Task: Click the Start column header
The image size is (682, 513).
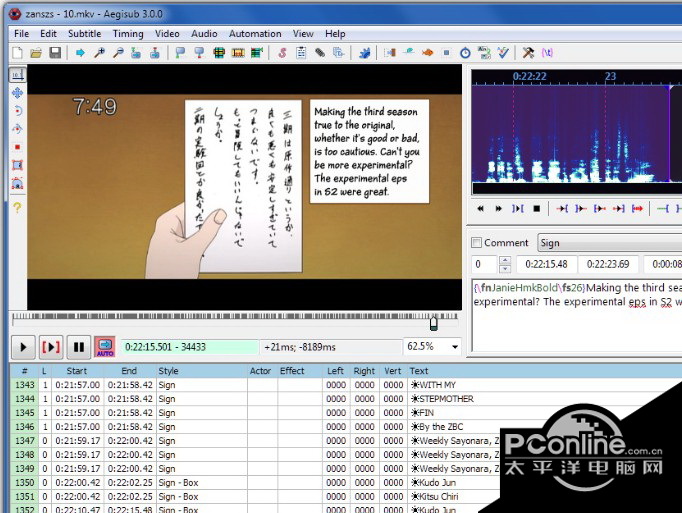Action: 77,371
